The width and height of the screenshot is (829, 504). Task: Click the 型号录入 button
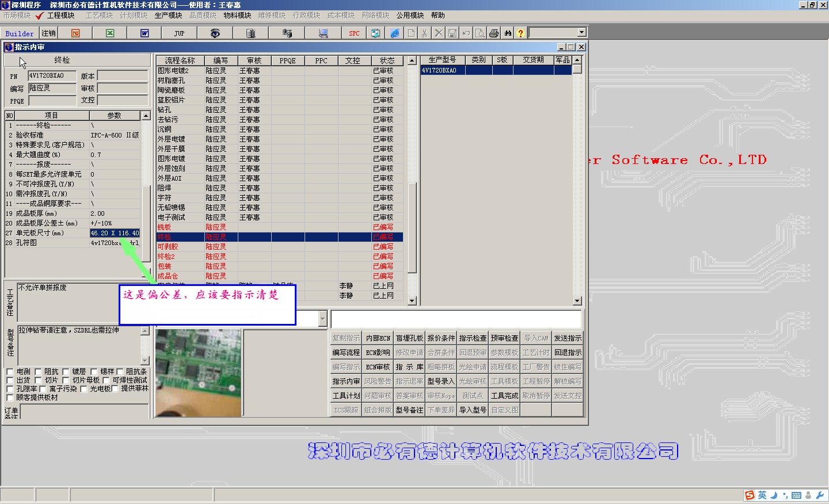pyautogui.click(x=441, y=381)
